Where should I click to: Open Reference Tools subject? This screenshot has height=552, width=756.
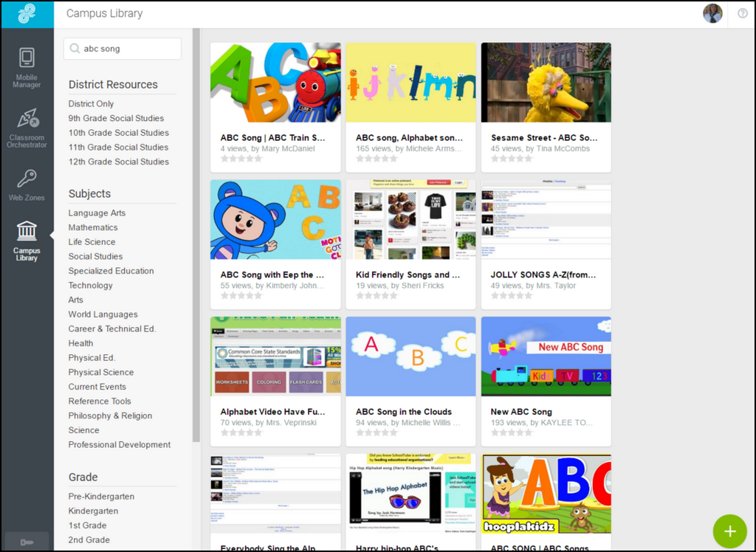[x=100, y=401]
